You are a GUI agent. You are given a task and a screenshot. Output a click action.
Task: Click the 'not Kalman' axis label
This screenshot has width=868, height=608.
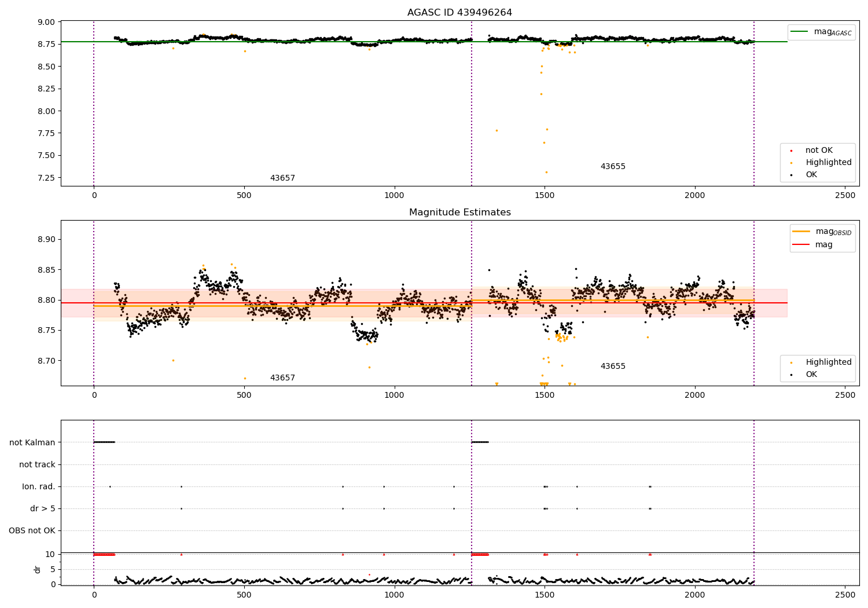[32, 442]
